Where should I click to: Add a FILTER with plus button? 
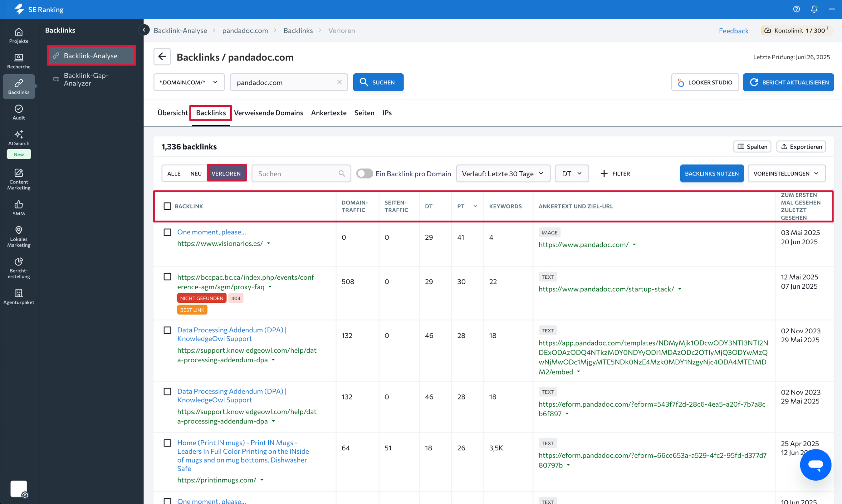coord(615,174)
